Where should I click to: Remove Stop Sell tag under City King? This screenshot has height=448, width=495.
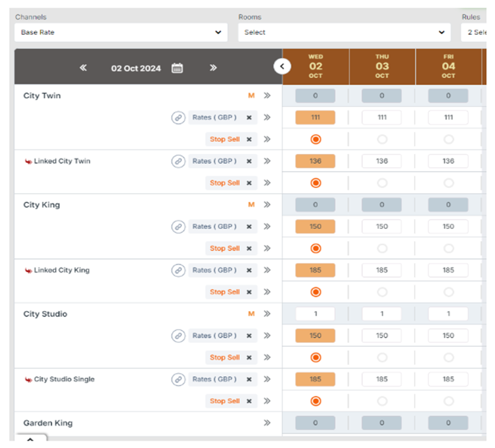[x=249, y=248]
